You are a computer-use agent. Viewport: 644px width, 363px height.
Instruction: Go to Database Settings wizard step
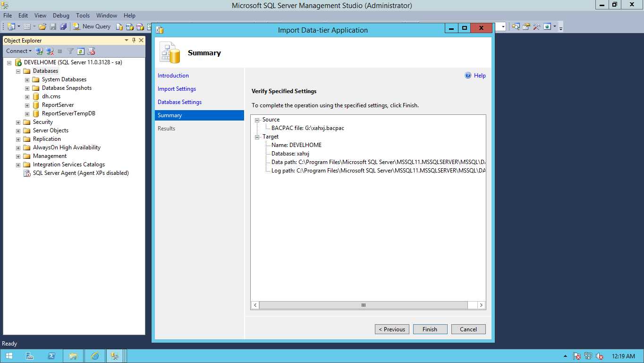pos(179,102)
